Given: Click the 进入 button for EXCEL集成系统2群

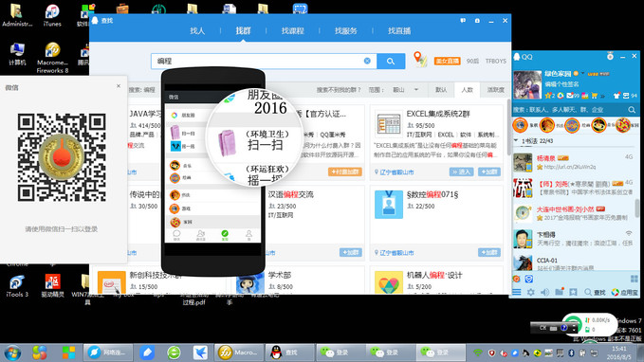Looking at the screenshot, I should pyautogui.click(x=461, y=172).
